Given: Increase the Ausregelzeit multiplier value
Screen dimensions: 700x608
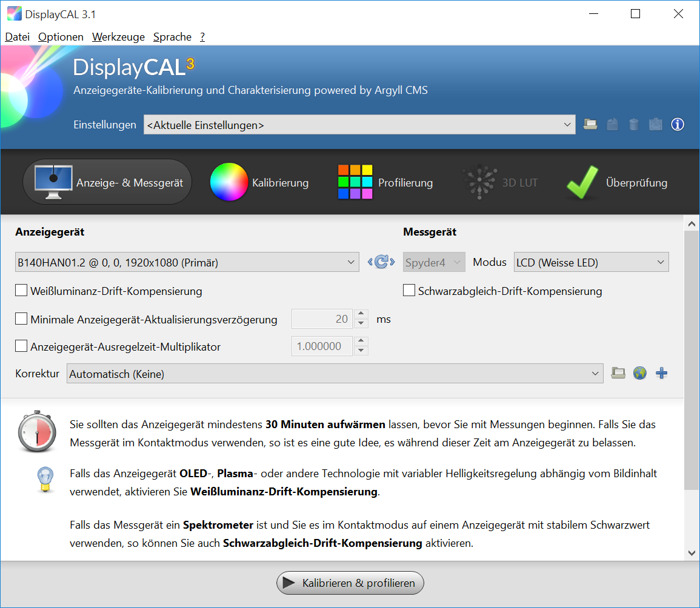Looking at the screenshot, I should click(361, 342).
